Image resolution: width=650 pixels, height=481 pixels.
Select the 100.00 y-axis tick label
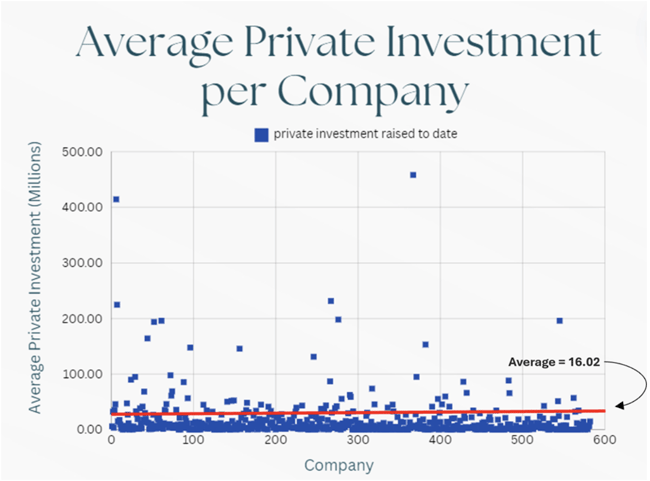(x=83, y=374)
